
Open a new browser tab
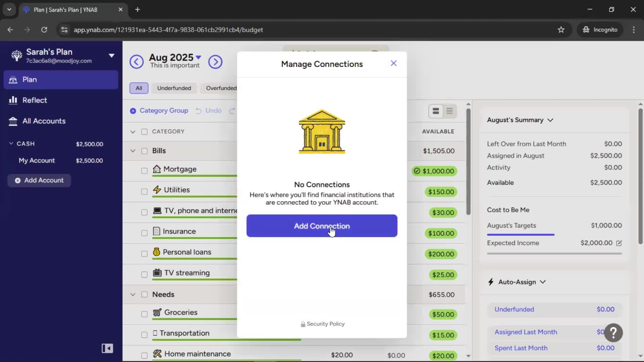(x=138, y=10)
